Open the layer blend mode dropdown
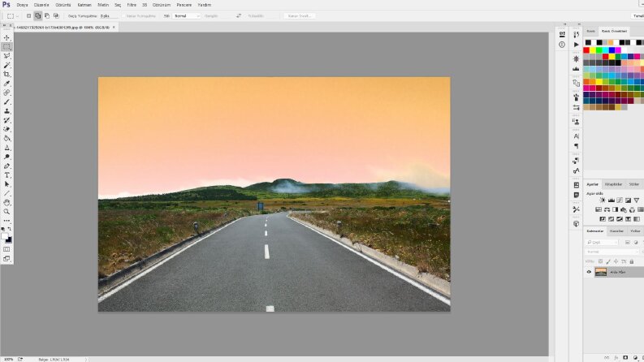Viewport: 644px width, 362px height. 612,252
